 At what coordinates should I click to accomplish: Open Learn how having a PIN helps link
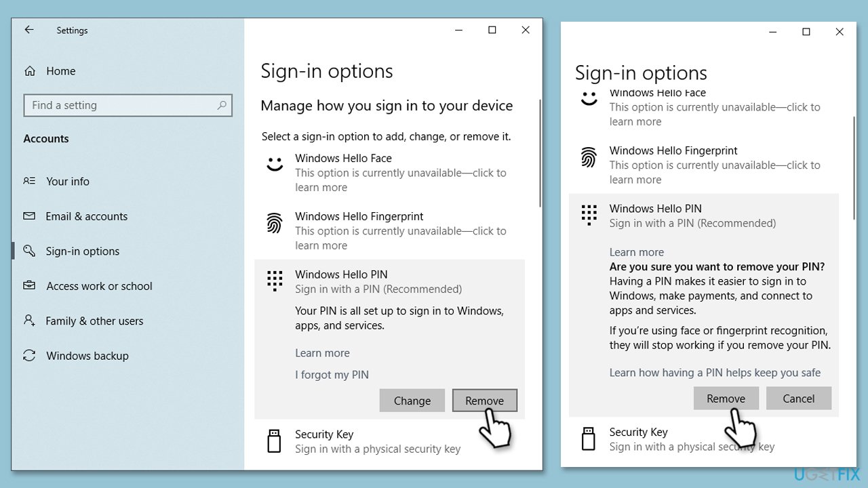(715, 372)
